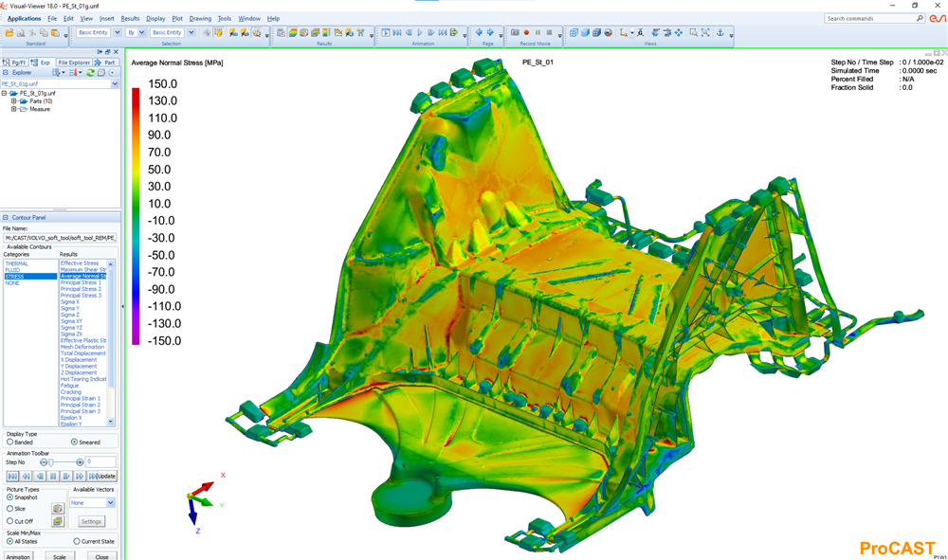Select the Banded display type

tap(10, 442)
